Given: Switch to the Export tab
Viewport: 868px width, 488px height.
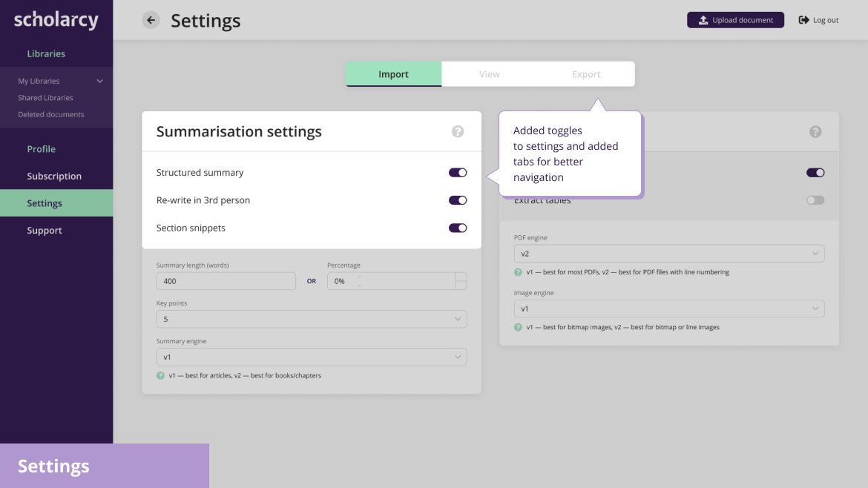Looking at the screenshot, I should coord(586,74).
